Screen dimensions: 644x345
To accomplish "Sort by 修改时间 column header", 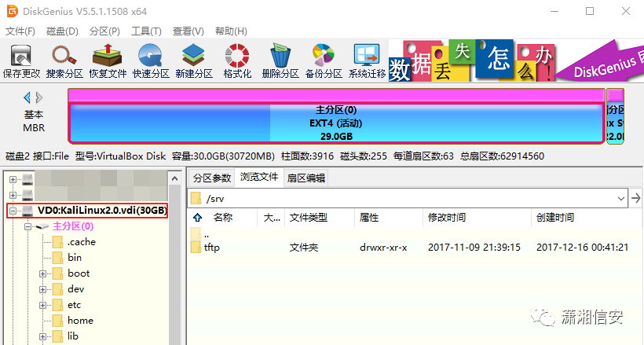I will (447, 218).
